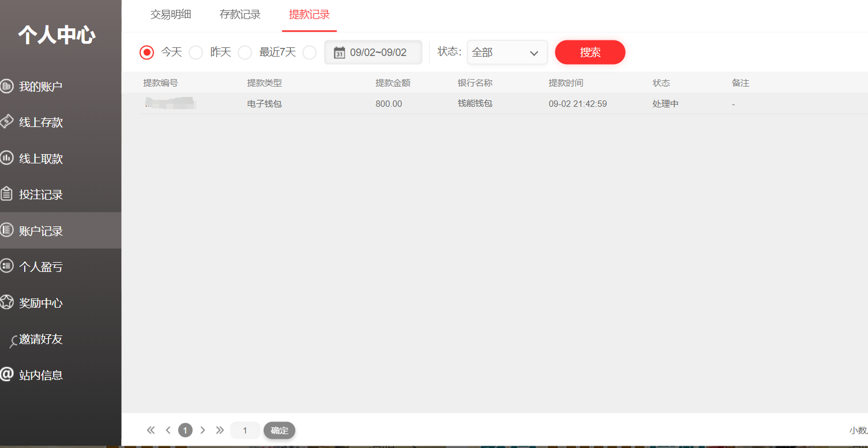The image size is (868, 448).
Task: Select the Last 7 Days (最近7天) radio
Action: point(245,53)
